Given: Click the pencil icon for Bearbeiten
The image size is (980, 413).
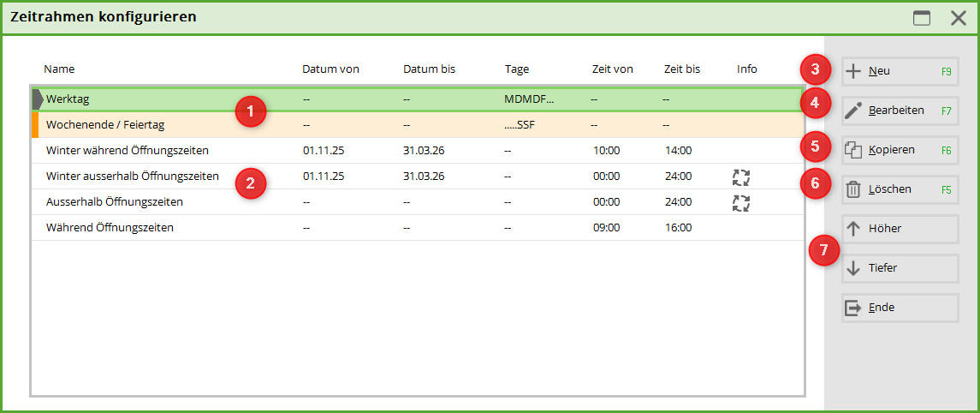Looking at the screenshot, I should click(853, 111).
